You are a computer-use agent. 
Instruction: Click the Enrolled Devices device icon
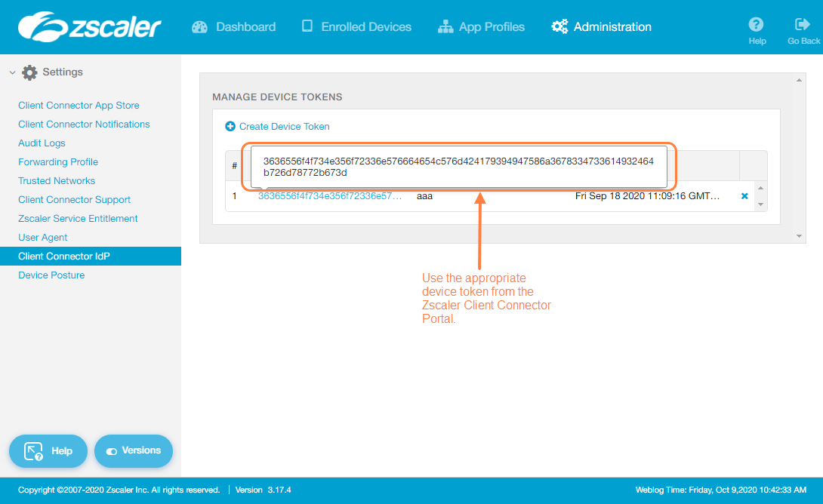(307, 26)
